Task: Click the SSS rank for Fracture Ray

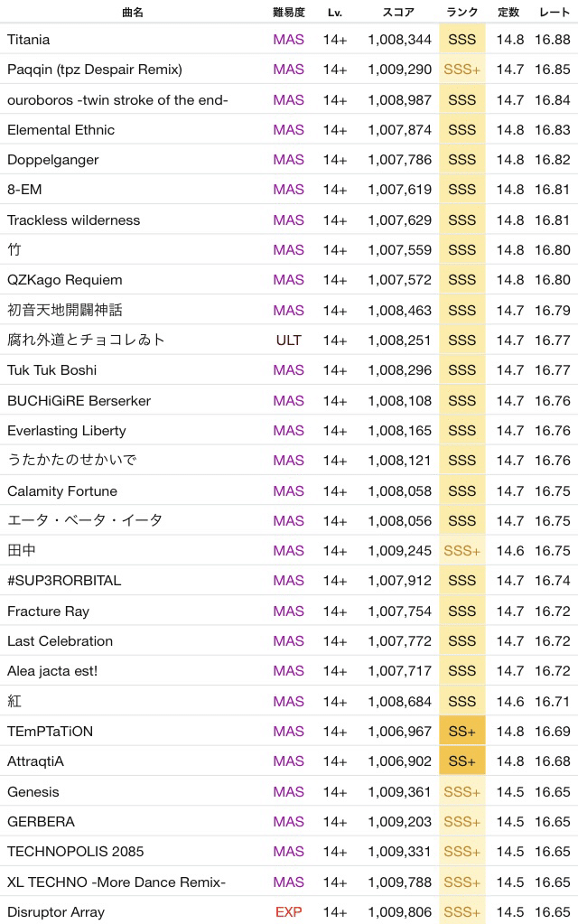Action: [x=461, y=611]
